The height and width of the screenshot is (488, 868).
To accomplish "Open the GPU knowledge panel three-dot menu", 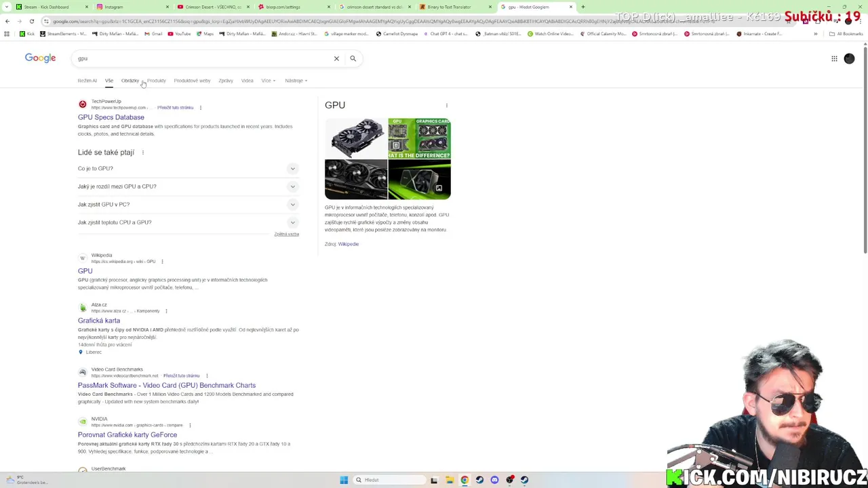I will pos(446,106).
